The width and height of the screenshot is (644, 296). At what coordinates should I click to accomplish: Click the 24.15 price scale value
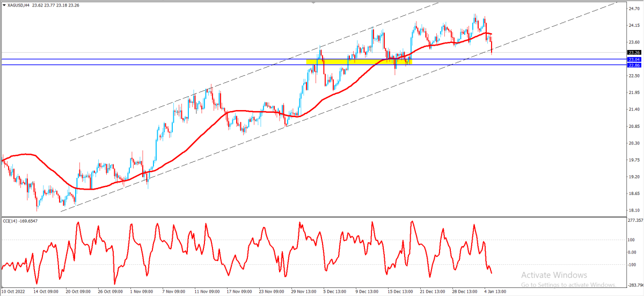(x=634, y=25)
